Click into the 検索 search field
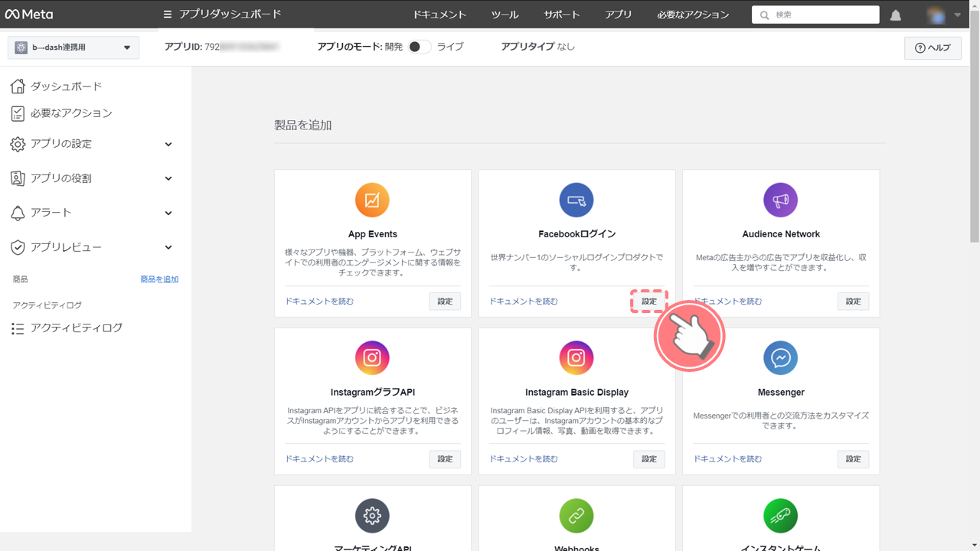This screenshot has height=551, width=980. [x=815, y=15]
